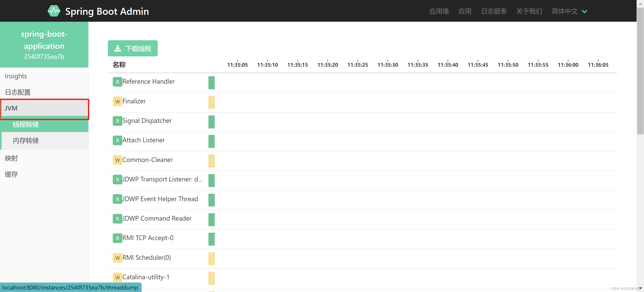Click the R badge for RMI TCP Accept-0

(117, 238)
